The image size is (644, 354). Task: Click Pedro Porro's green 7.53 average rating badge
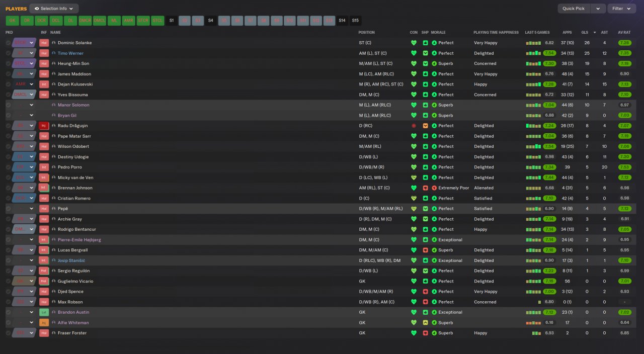tap(625, 167)
